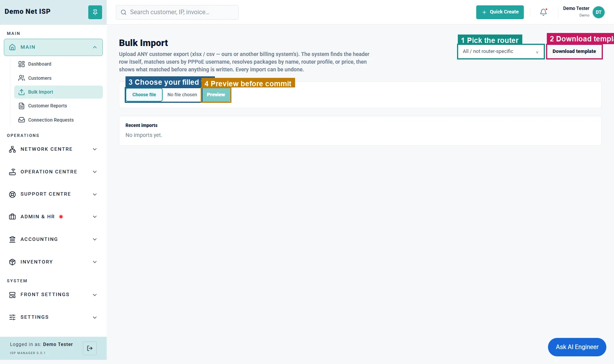Expand the Front Settings chevron
614x364 pixels.
pos(95,295)
